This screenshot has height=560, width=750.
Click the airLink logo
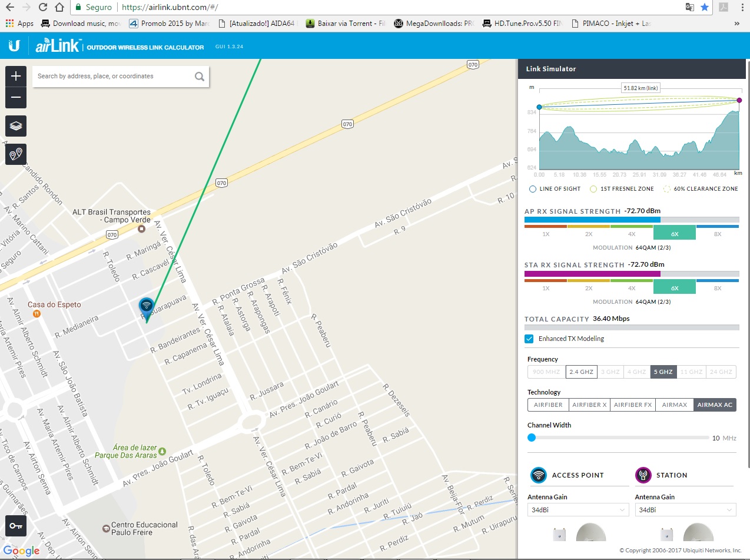coord(57,46)
